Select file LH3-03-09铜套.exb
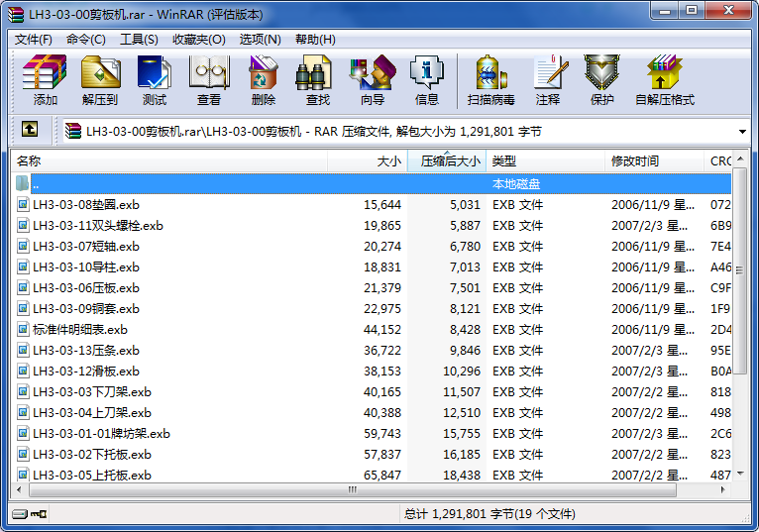The image size is (759, 532). click(85, 308)
